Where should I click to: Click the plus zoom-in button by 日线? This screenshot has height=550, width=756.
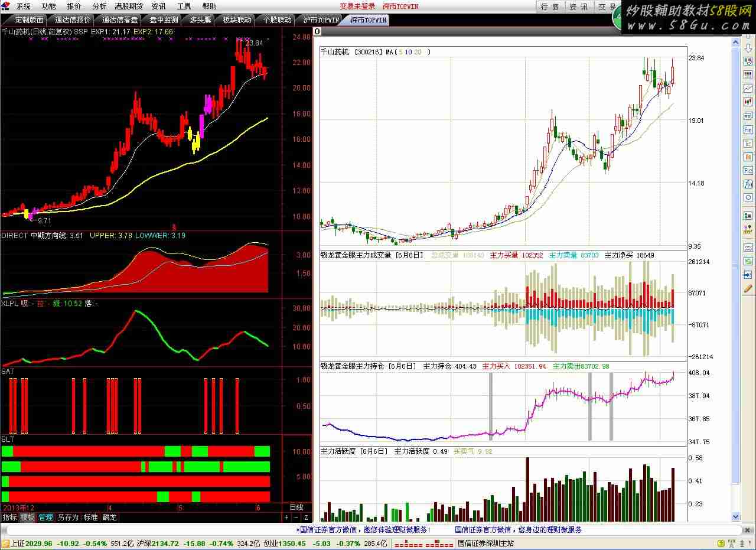tap(287, 517)
